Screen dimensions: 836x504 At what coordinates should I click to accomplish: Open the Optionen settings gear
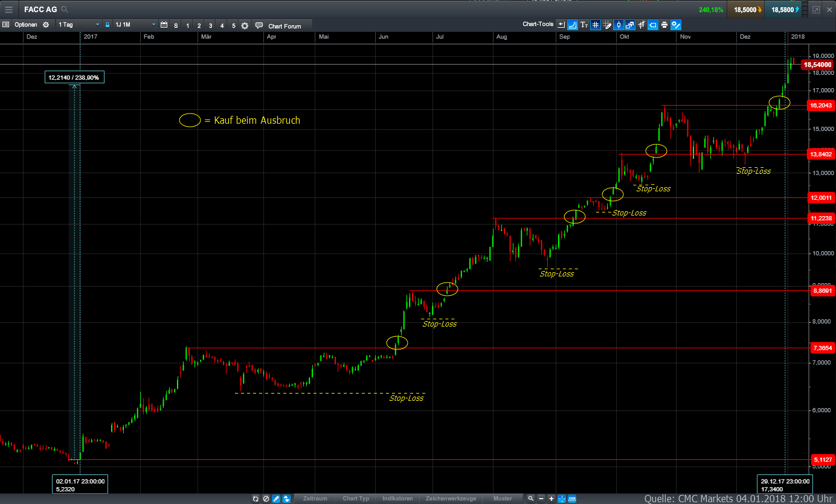[x=45, y=25]
